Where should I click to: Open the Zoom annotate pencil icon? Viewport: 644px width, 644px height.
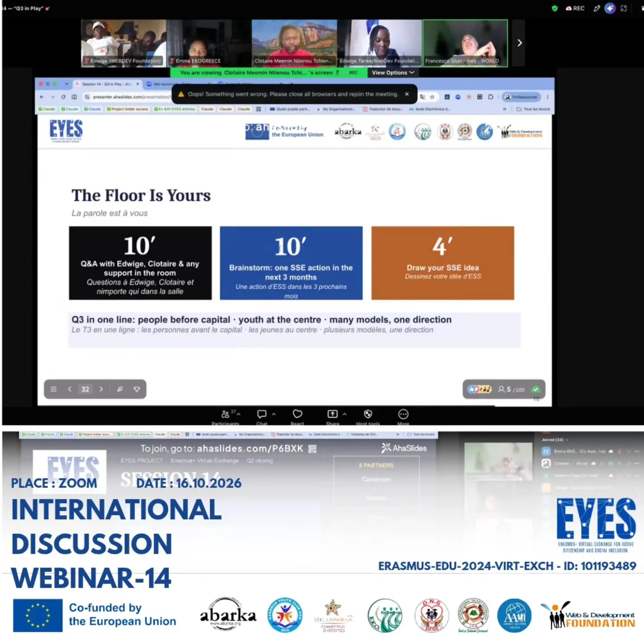point(597,8)
